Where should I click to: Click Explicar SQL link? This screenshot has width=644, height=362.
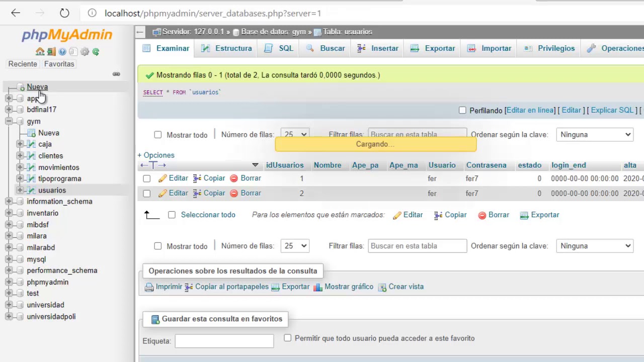pyautogui.click(x=612, y=110)
